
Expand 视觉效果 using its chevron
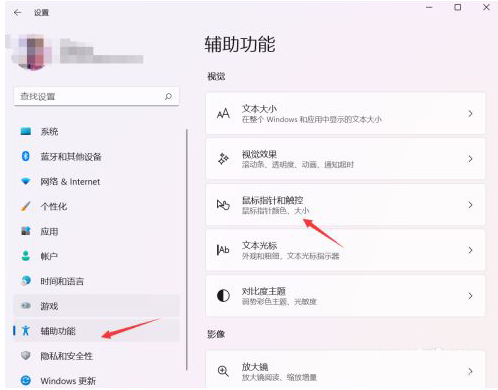click(470, 159)
